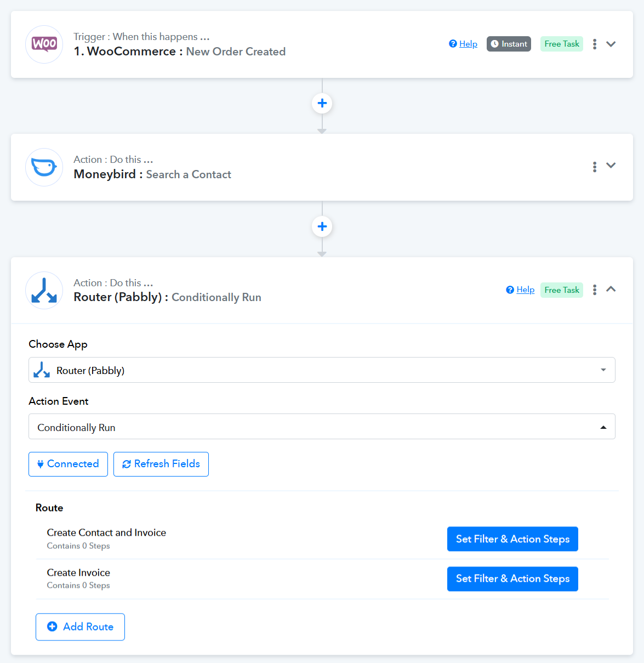Set filter for Create Invoice route

[512, 579]
